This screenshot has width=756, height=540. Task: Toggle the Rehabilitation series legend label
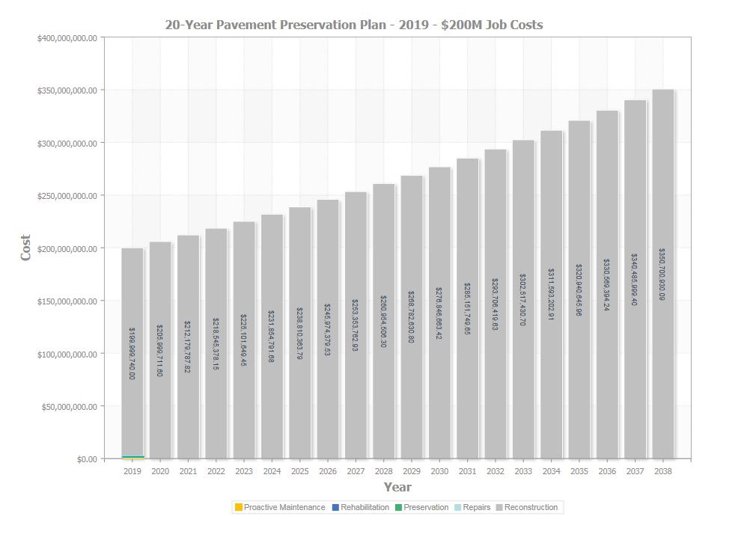click(x=365, y=507)
